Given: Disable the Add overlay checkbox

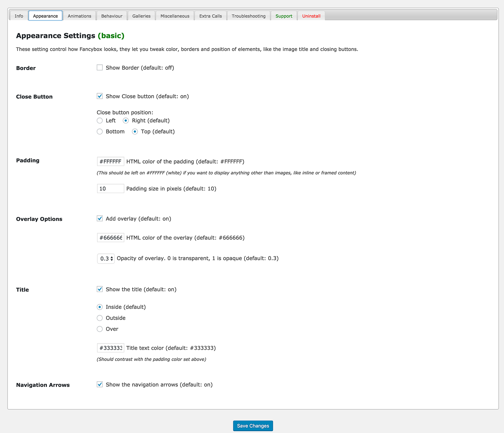Looking at the screenshot, I should [x=100, y=219].
